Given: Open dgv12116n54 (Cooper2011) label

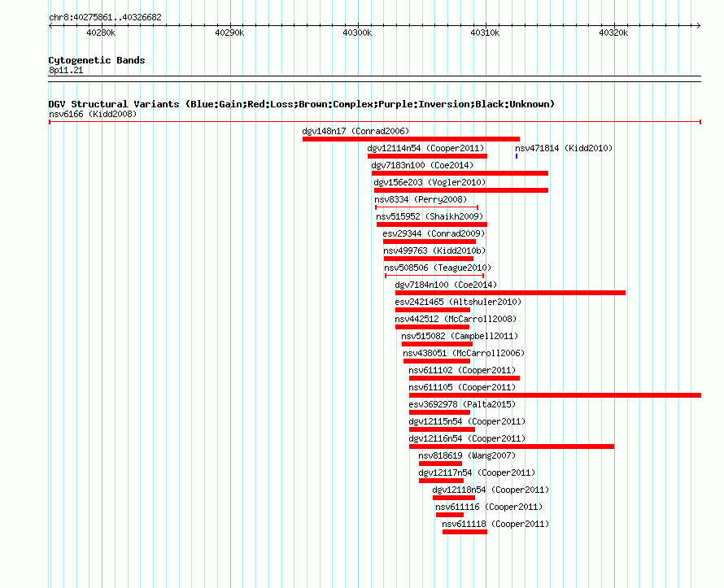Looking at the screenshot, I should pos(467,438).
